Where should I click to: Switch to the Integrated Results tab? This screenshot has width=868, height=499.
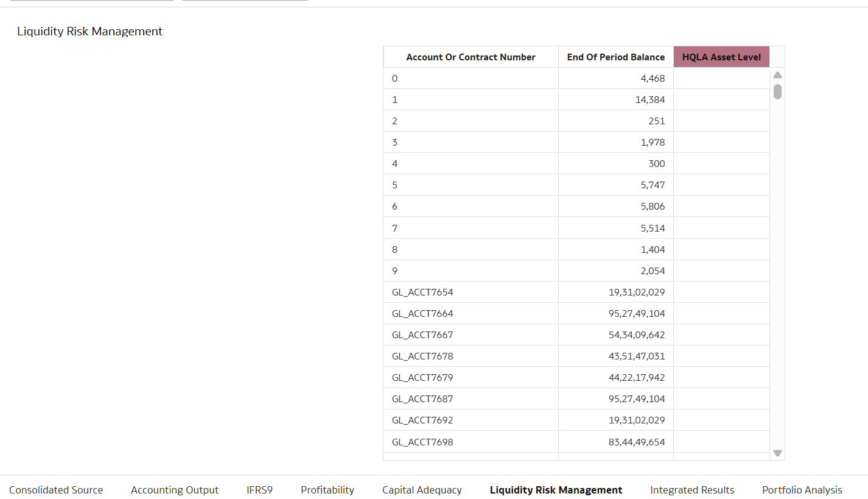pyautogui.click(x=691, y=489)
